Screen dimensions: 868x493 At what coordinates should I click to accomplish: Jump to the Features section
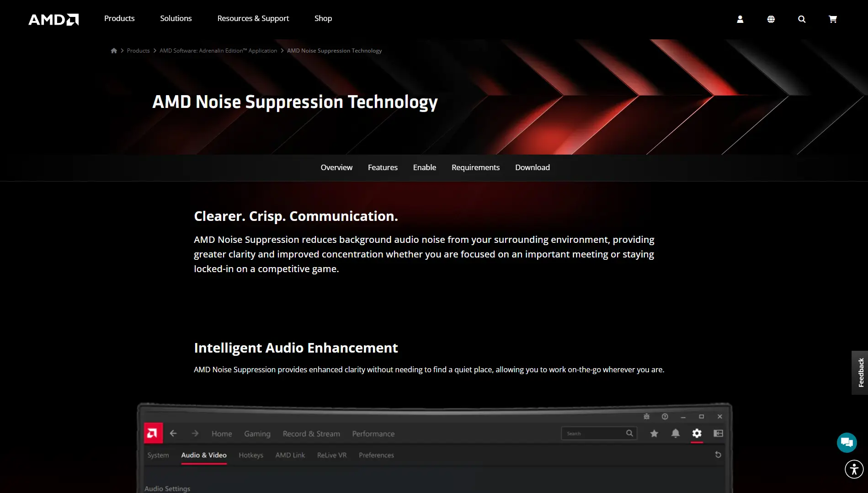pyautogui.click(x=383, y=167)
